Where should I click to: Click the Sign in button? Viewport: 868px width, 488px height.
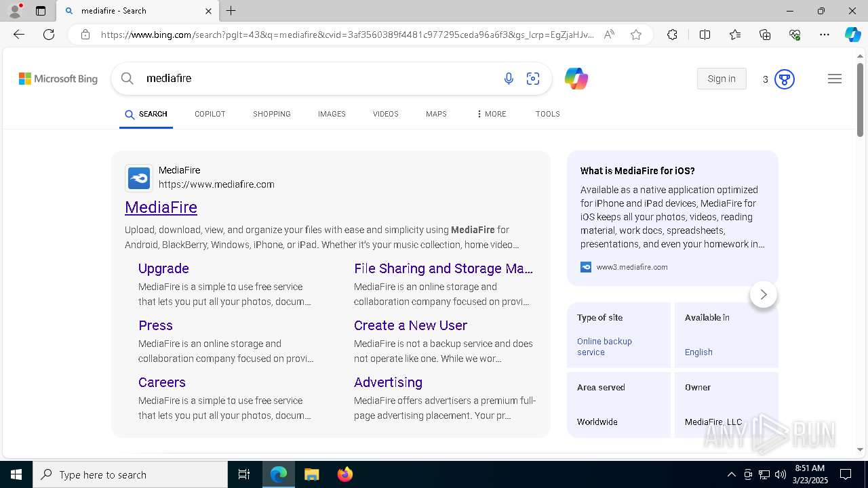pos(722,79)
